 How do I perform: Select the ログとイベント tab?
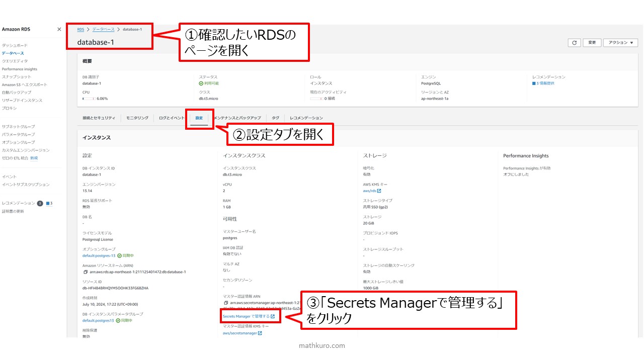172,118
